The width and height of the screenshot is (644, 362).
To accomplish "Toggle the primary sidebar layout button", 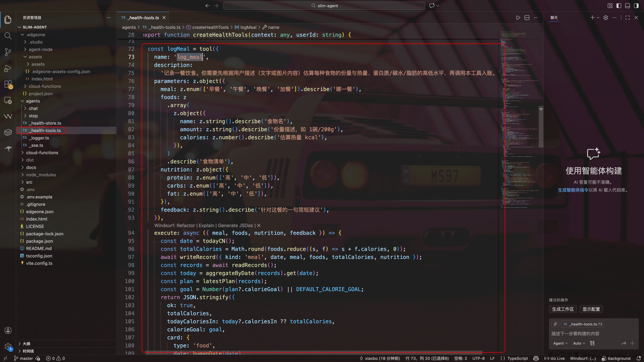I will [x=619, y=6].
